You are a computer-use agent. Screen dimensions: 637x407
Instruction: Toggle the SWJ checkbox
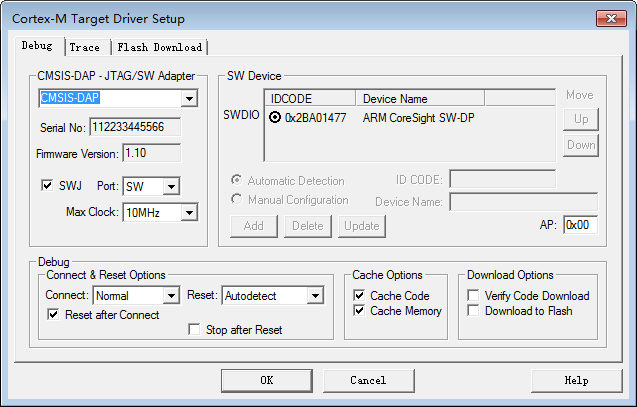tap(47, 186)
